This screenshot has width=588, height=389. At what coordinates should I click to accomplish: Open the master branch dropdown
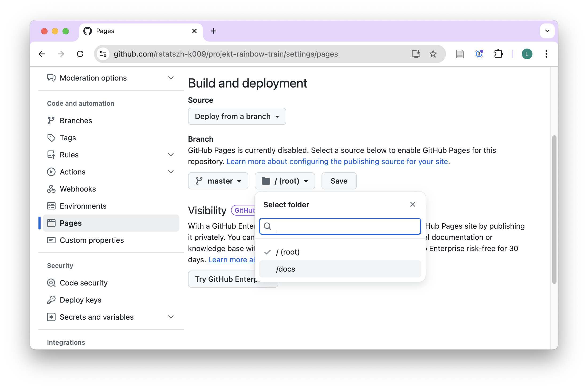pos(218,181)
